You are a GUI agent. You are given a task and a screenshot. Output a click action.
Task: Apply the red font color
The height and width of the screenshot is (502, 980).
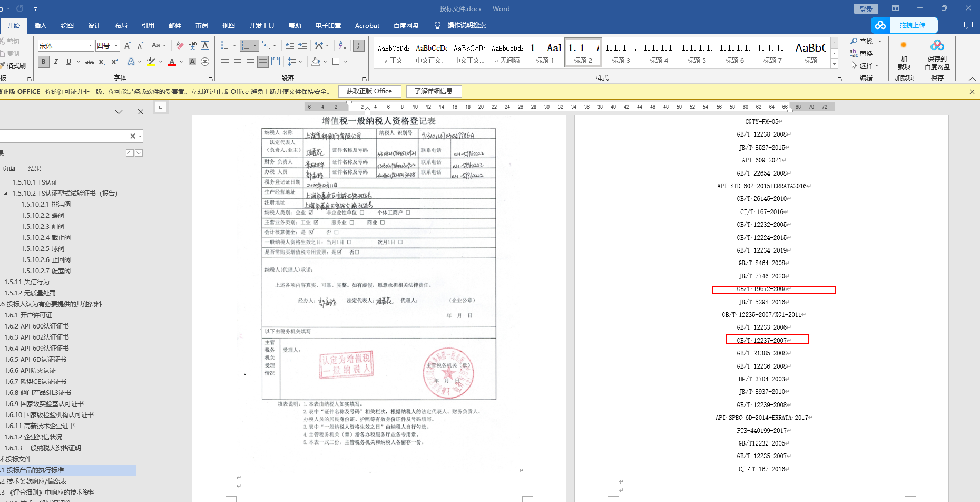172,62
